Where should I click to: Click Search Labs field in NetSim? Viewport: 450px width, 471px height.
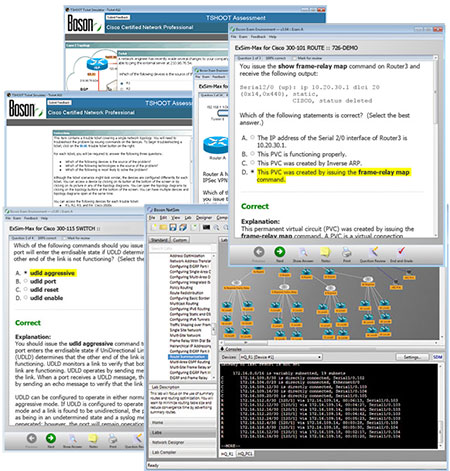pos(182,248)
